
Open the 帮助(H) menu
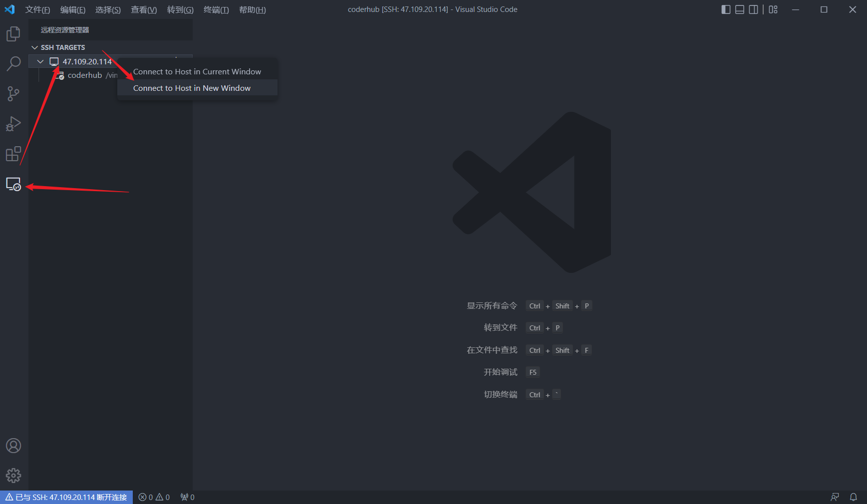(x=253, y=9)
